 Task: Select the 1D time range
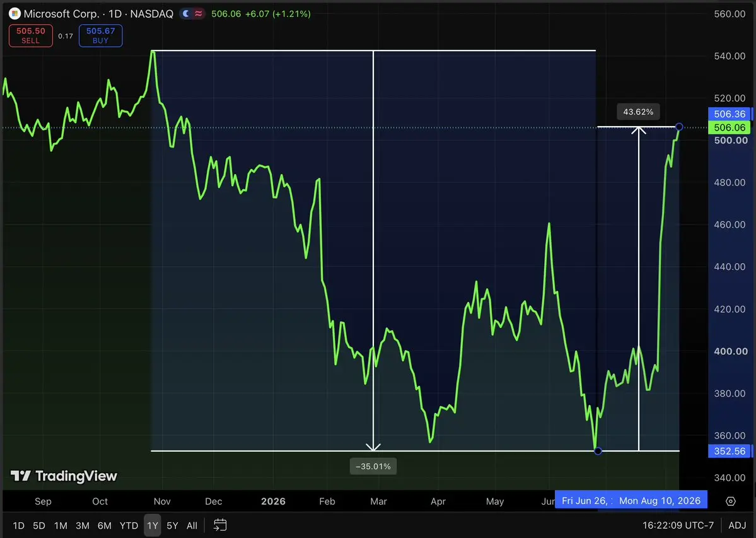click(x=18, y=525)
